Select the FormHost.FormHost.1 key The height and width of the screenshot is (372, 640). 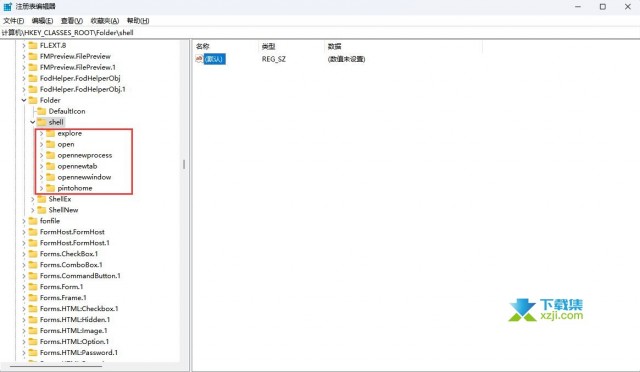(x=75, y=243)
